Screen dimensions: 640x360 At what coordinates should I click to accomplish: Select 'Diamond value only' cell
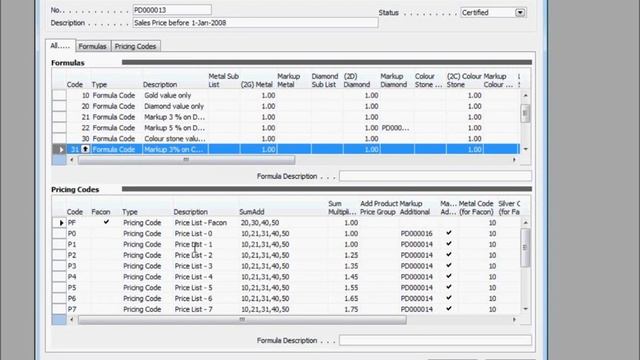(175, 106)
